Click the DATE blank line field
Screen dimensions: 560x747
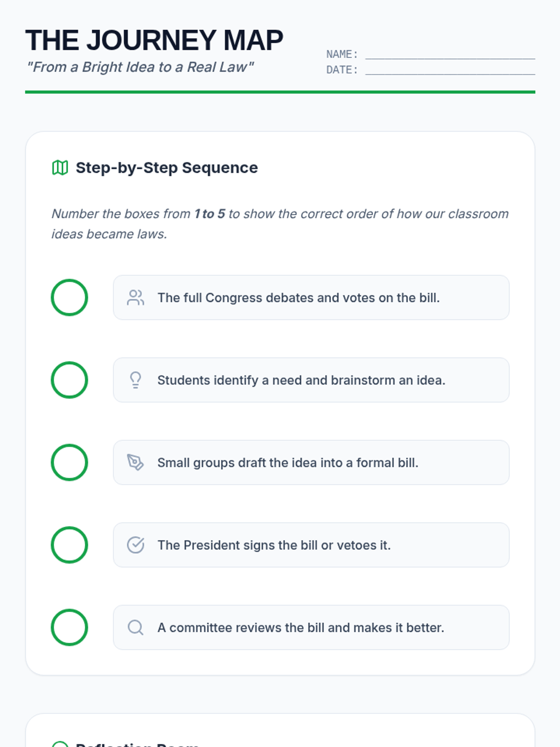click(x=450, y=70)
